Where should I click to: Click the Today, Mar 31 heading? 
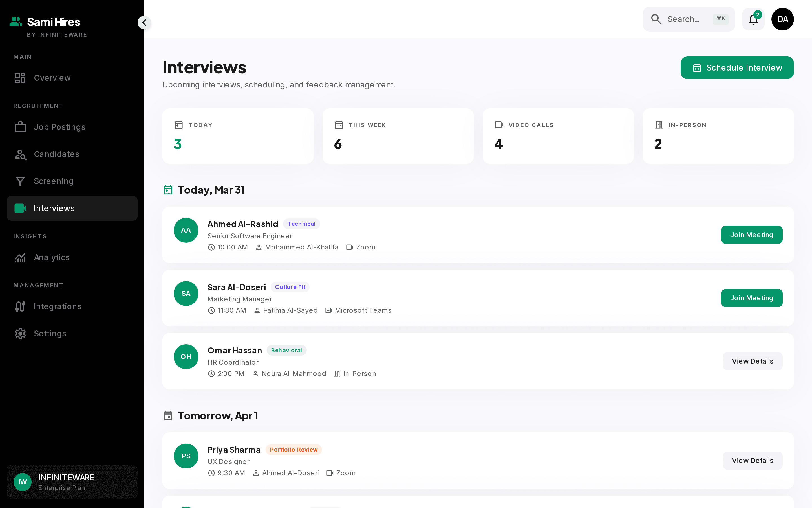[211, 190]
